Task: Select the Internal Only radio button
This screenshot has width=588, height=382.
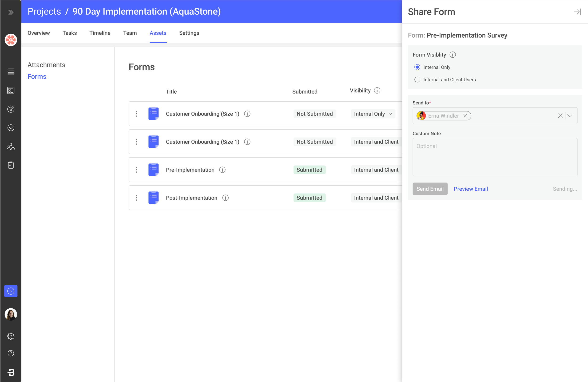Action: tap(417, 67)
